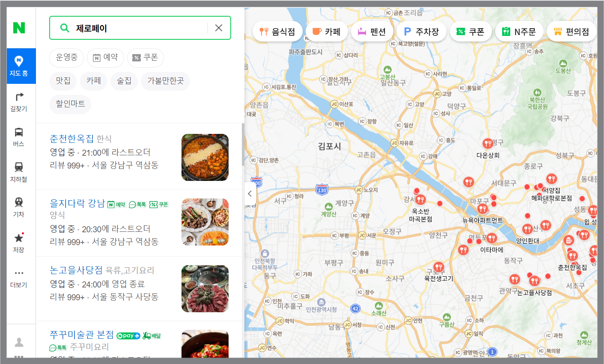The image size is (604, 364).
Task: Toggle the 예약 reservation filter
Action: (x=105, y=57)
